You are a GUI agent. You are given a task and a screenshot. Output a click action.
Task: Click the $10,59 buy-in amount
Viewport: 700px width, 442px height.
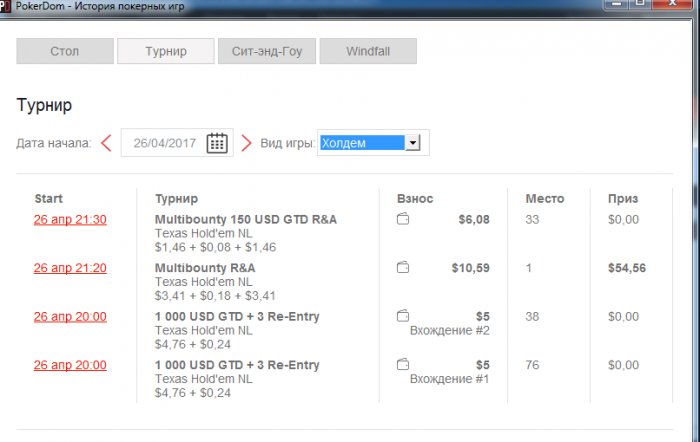point(471,268)
